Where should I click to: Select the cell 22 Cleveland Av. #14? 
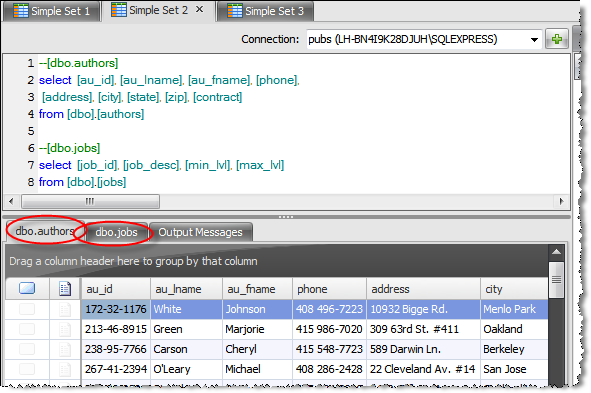[423, 369]
